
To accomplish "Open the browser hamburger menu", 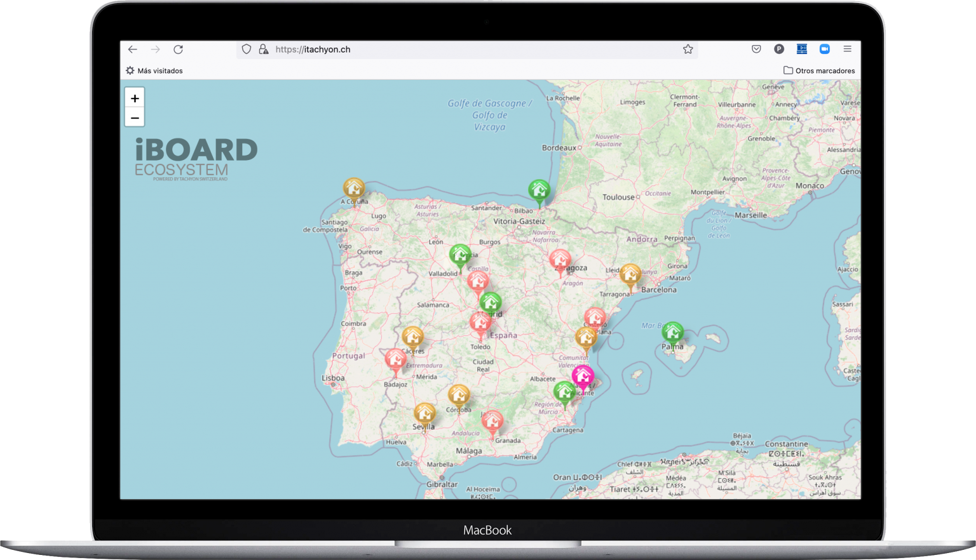I will (847, 49).
